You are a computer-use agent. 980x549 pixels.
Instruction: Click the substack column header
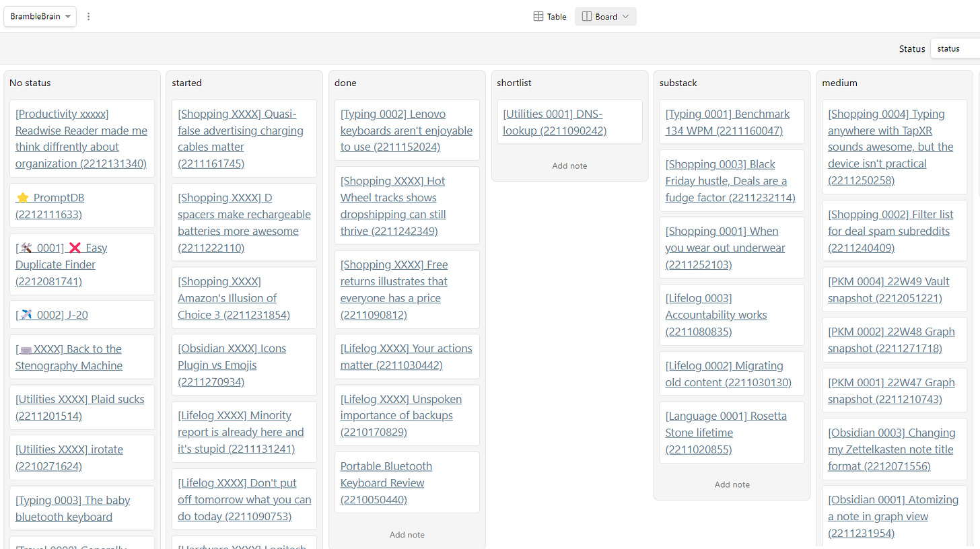[x=678, y=83]
